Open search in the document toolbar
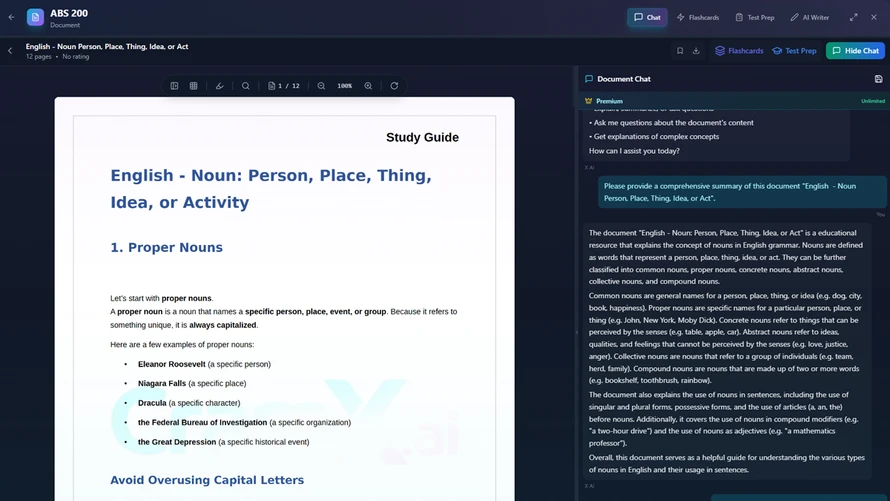890x501 pixels. [246, 86]
